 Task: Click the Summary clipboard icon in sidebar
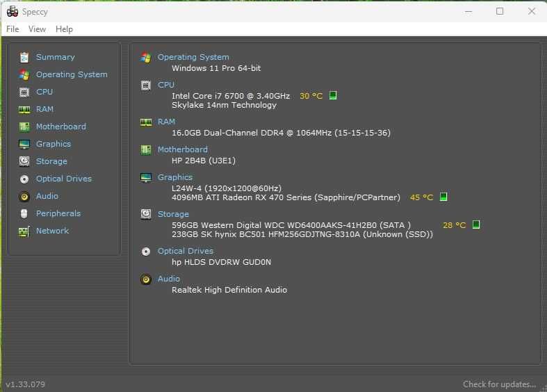click(24, 57)
